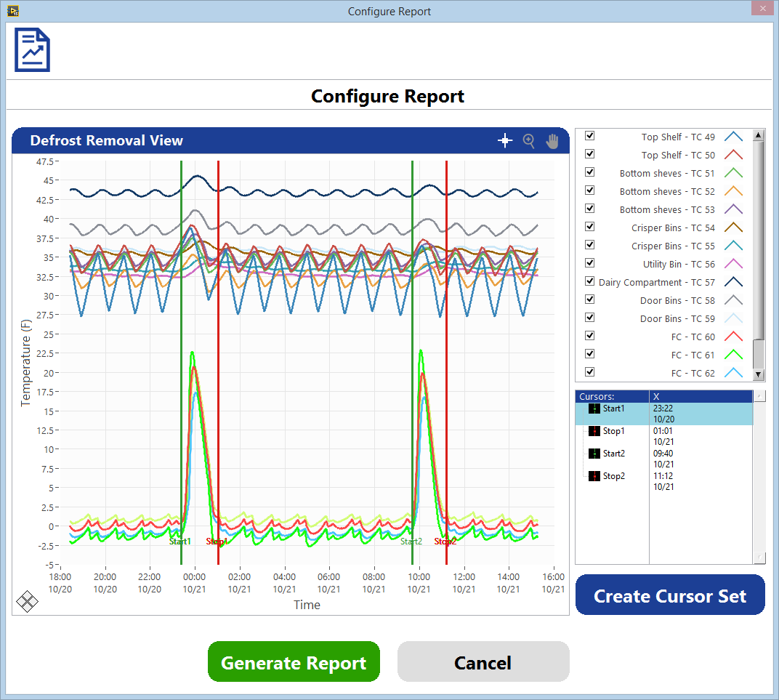Toggle Bottom sheves - TC 53 checkbox

[x=590, y=208]
